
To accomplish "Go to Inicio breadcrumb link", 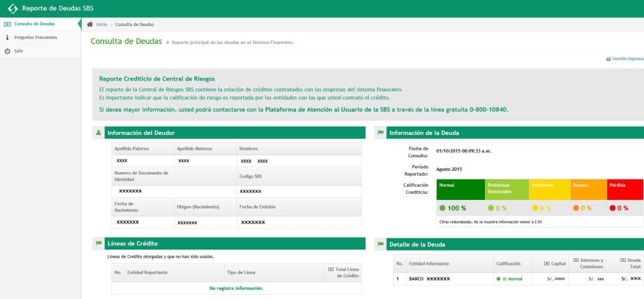I will point(101,24).
